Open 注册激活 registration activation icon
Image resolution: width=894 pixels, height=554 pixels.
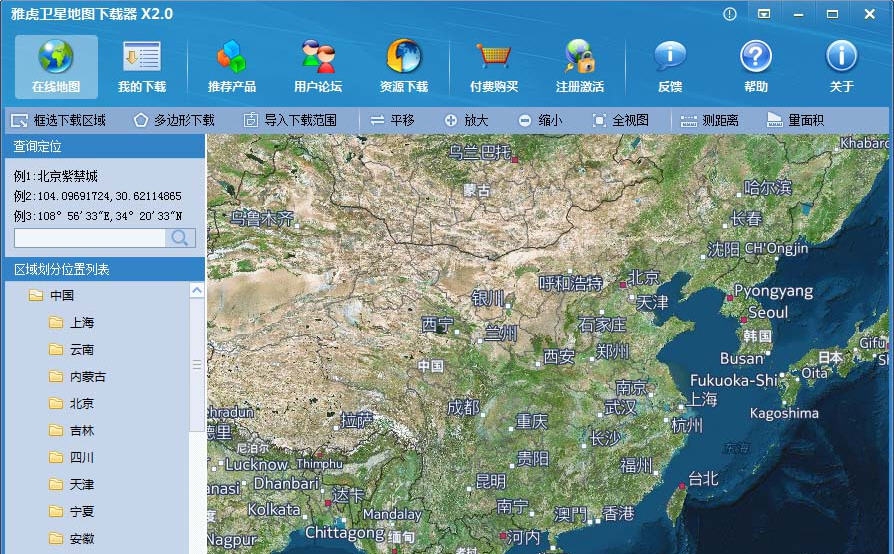pos(580,56)
